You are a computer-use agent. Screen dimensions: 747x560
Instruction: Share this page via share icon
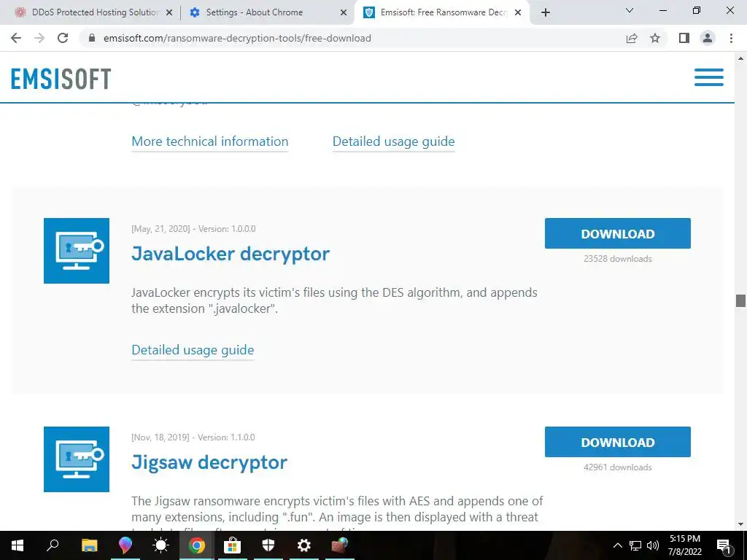coord(632,38)
